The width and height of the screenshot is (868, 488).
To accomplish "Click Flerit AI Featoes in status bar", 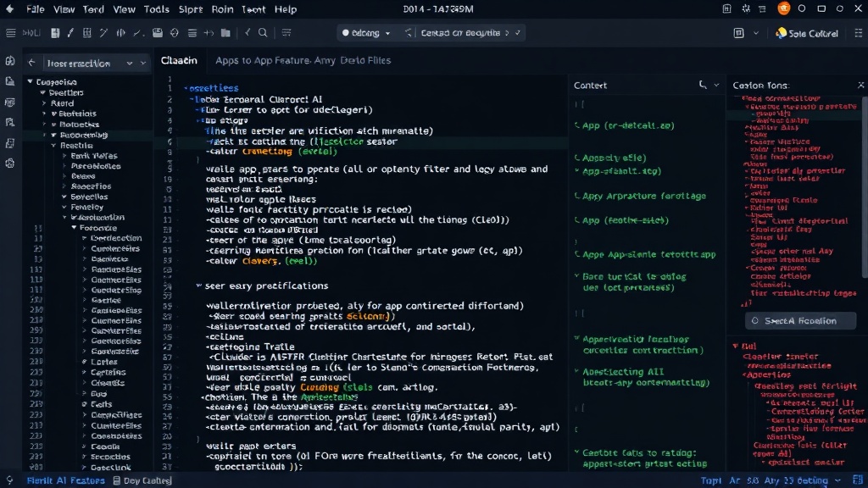I will point(65,480).
